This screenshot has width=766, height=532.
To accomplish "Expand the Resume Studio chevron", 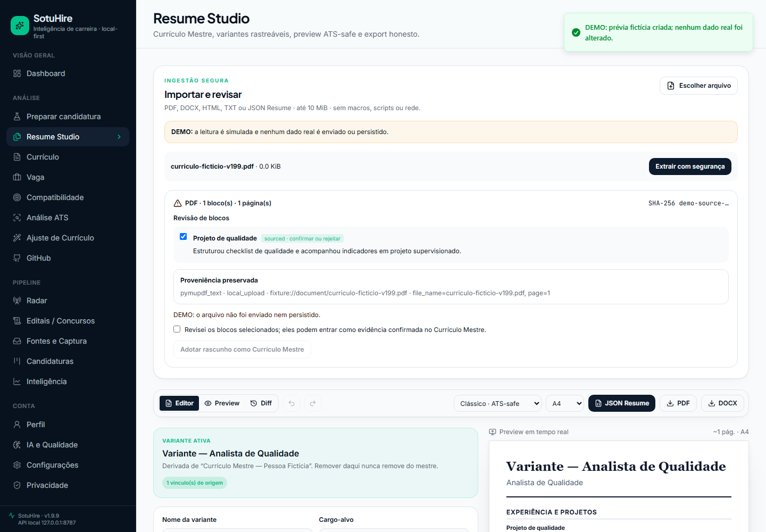I will [x=119, y=137].
